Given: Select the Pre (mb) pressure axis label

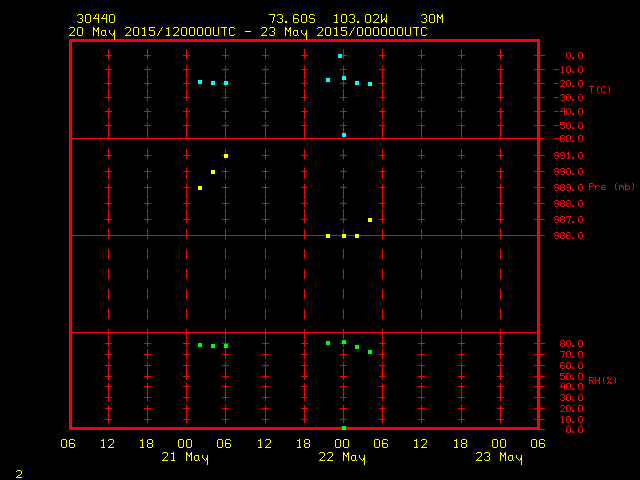Looking at the screenshot, I should coord(611,187).
